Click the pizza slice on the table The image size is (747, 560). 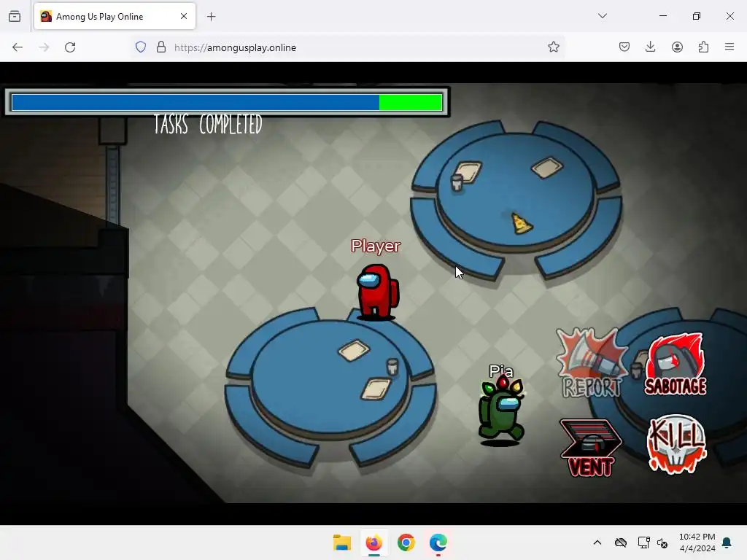pyautogui.click(x=520, y=223)
